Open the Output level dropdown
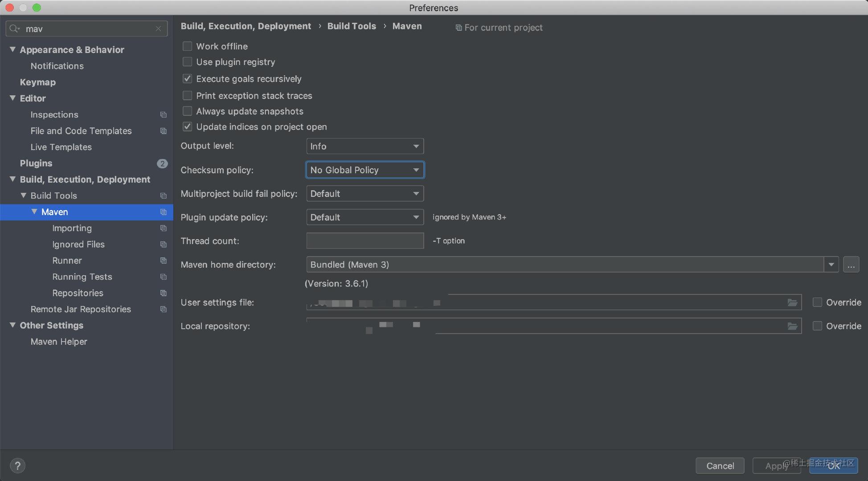The height and width of the screenshot is (481, 868). pyautogui.click(x=364, y=146)
